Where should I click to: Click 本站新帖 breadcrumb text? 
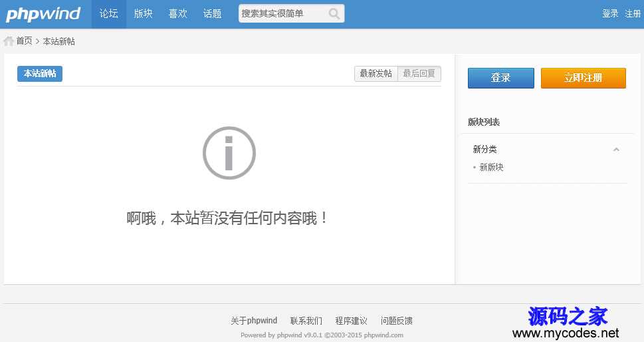58,41
